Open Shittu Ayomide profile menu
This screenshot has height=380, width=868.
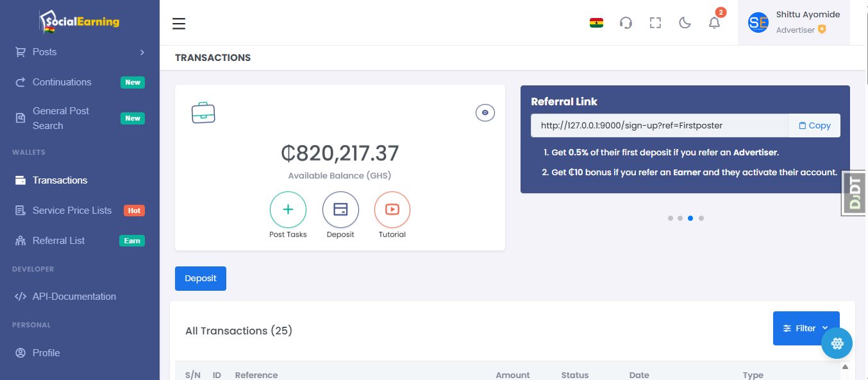click(x=794, y=22)
